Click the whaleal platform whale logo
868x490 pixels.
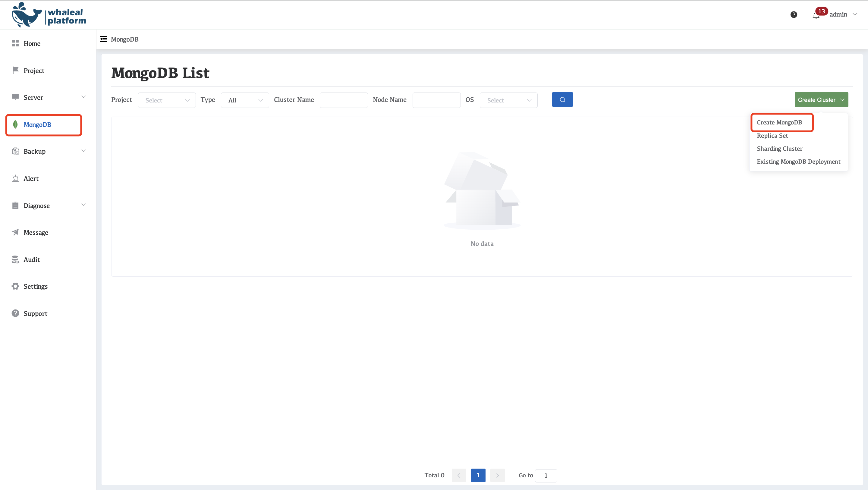pyautogui.click(x=26, y=15)
